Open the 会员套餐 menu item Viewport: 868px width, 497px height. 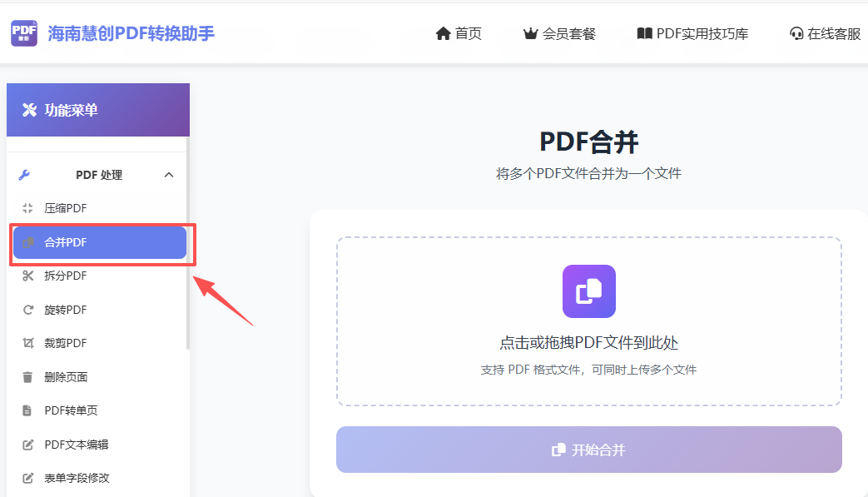568,34
